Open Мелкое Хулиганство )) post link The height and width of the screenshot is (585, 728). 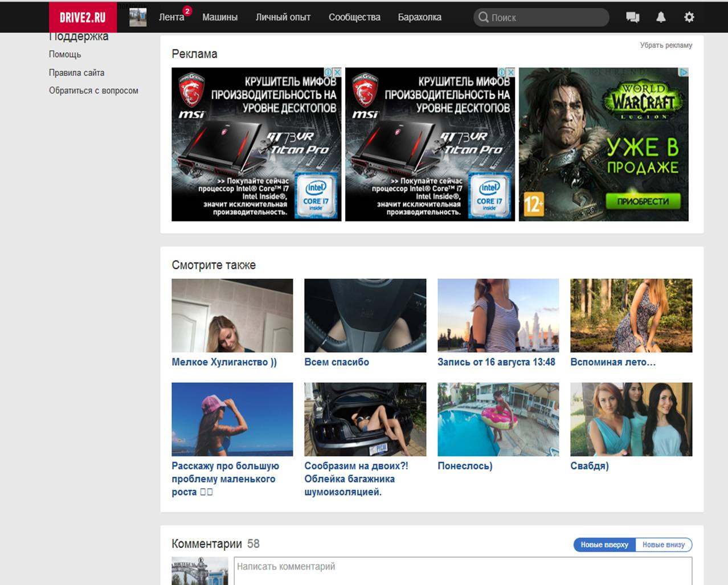pyautogui.click(x=224, y=362)
